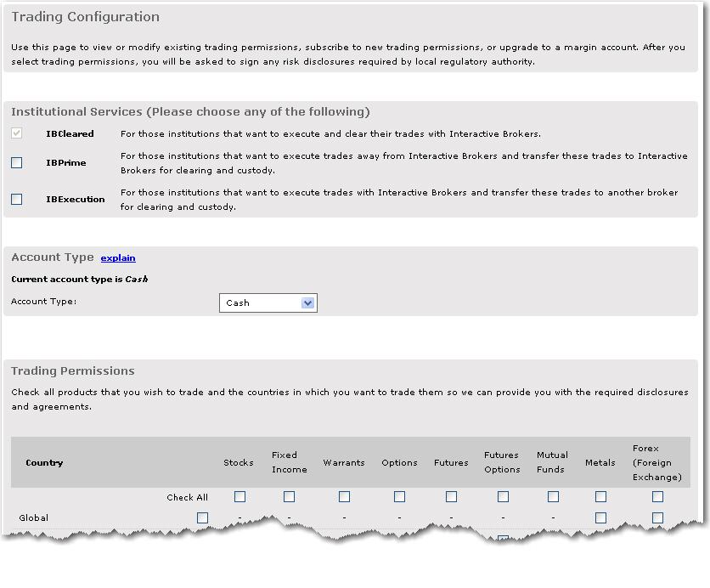Image resolution: width=710 pixels, height=588 pixels.
Task: Check All for the Stocks column
Action: click(x=239, y=496)
